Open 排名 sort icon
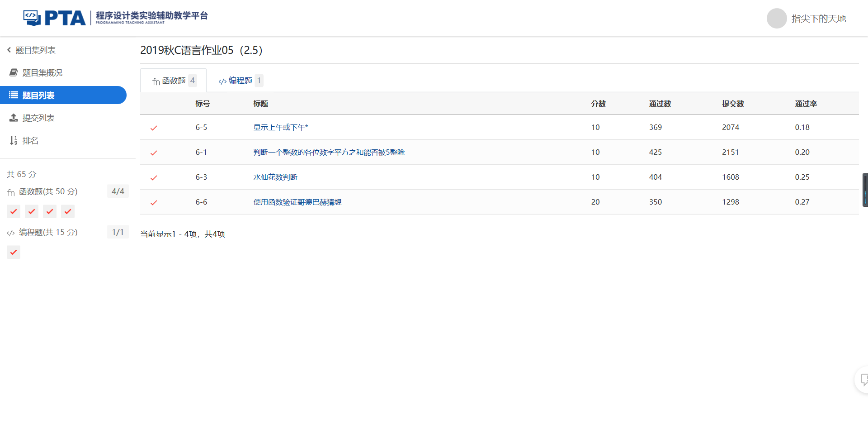 (x=14, y=140)
